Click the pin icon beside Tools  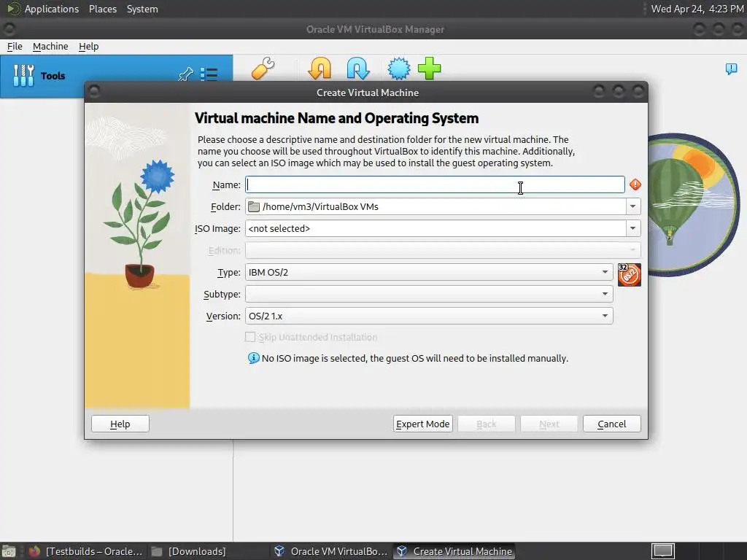point(185,75)
